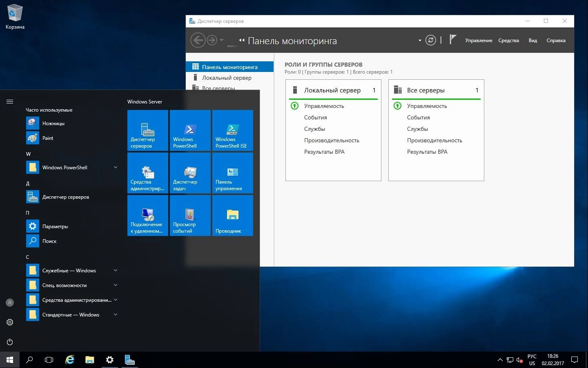Open Управляемость in Локальный сервер tile
The image size is (588, 368).
[324, 106]
